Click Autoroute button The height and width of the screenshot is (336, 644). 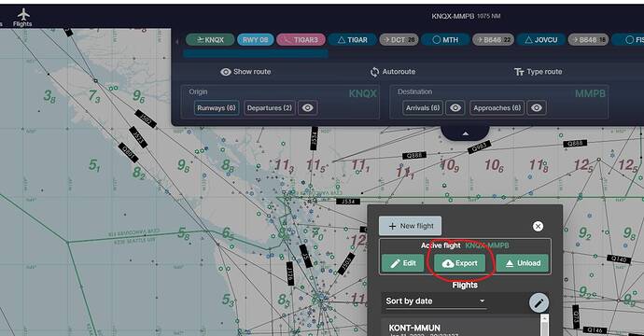click(393, 72)
